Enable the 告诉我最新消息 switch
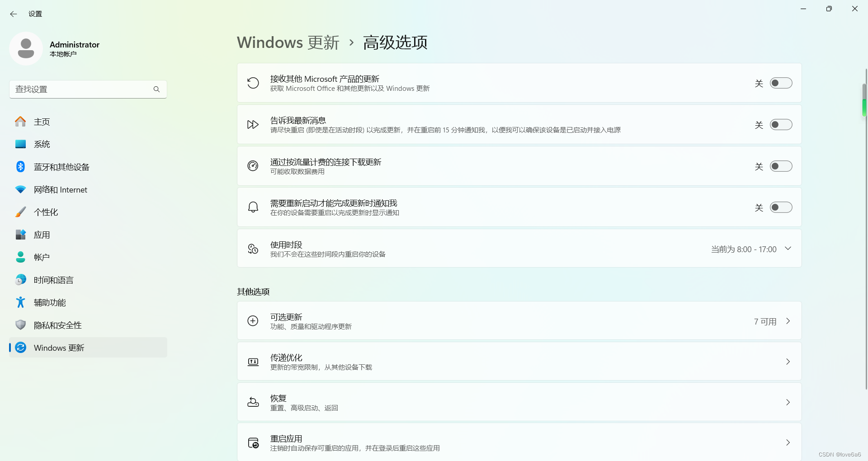Viewport: 868px width, 461px height. coord(781,125)
